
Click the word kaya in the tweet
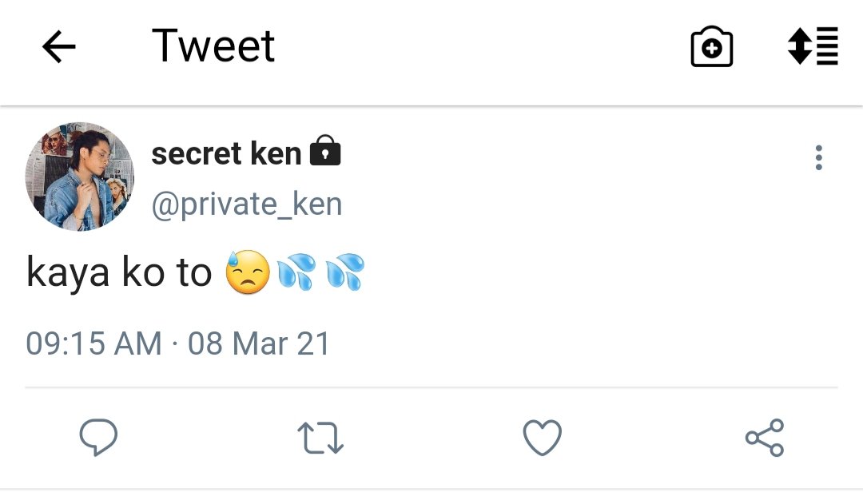(x=68, y=273)
